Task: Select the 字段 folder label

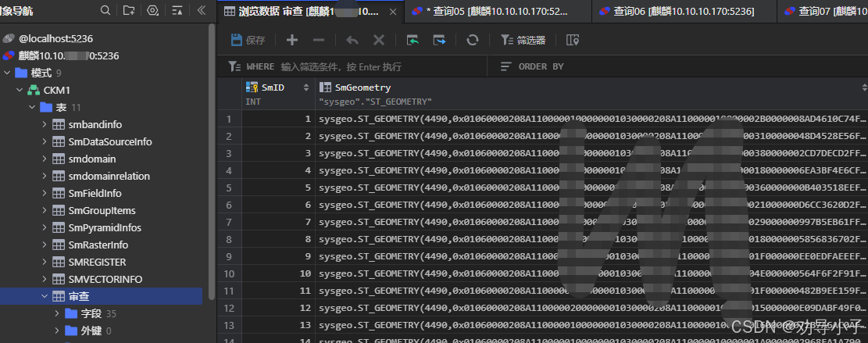Action: (91, 313)
